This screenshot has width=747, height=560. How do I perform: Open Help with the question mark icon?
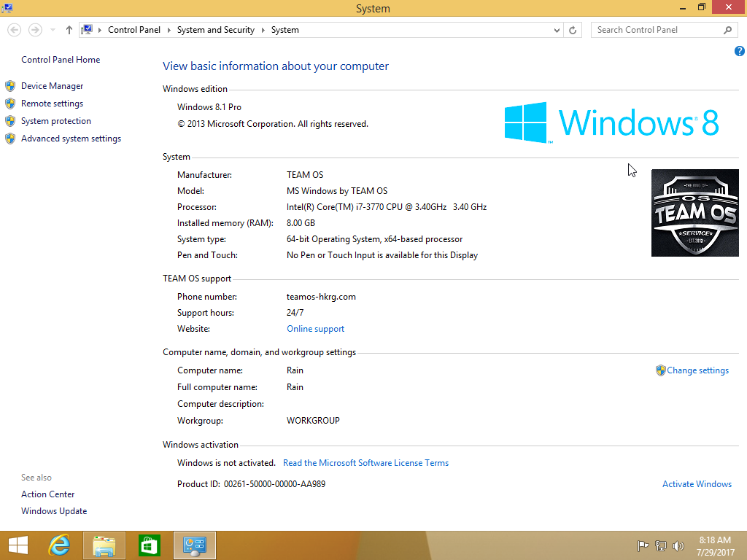coord(740,51)
